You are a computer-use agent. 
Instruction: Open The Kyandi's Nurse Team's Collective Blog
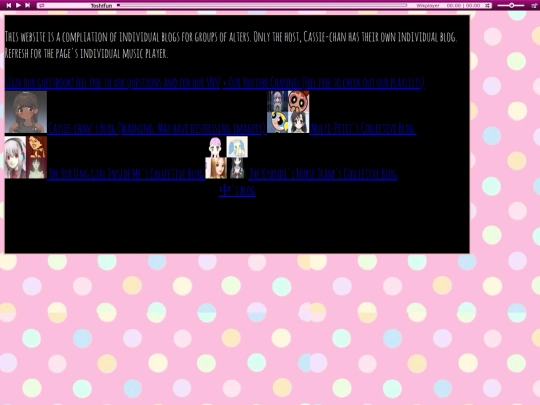point(323,173)
